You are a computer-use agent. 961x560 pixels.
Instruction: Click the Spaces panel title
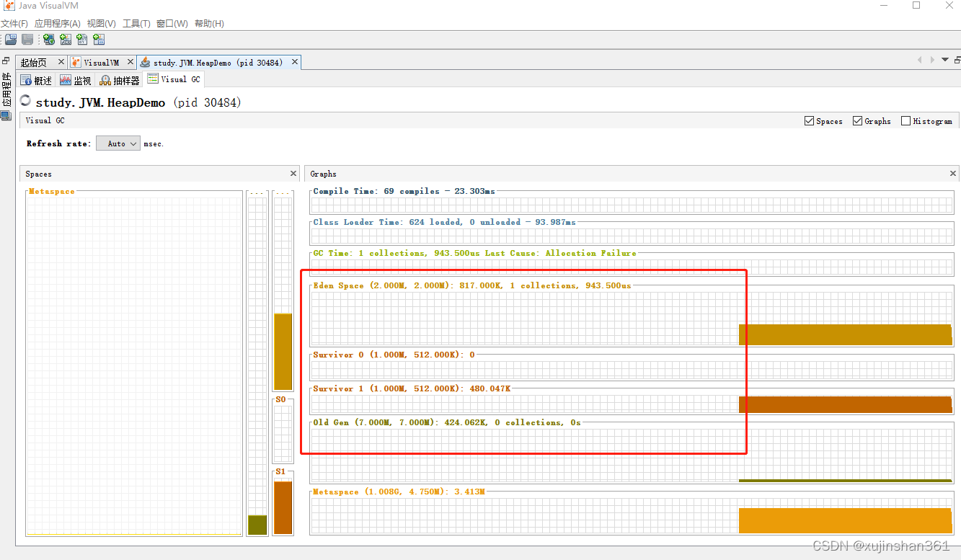pos(38,174)
